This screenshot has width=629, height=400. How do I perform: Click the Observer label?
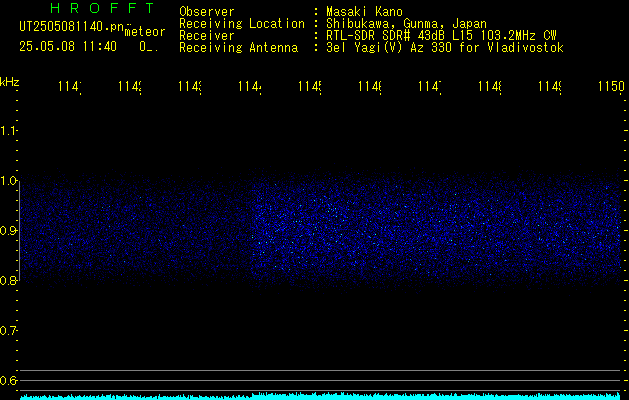[207, 12]
